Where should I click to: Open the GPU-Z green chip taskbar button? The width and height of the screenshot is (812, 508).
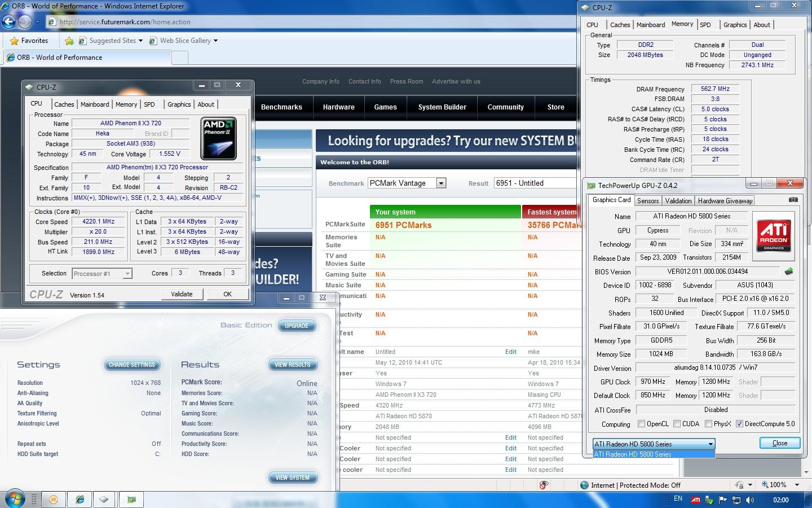(x=131, y=500)
